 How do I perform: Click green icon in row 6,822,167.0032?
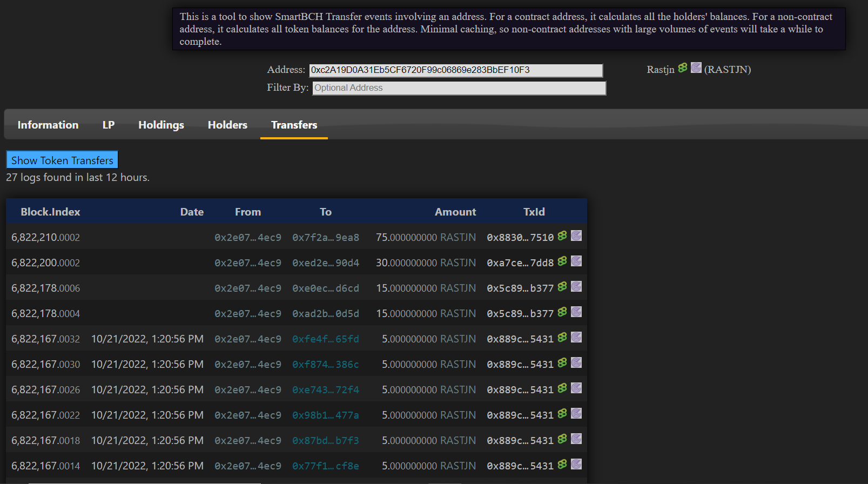[x=562, y=337]
